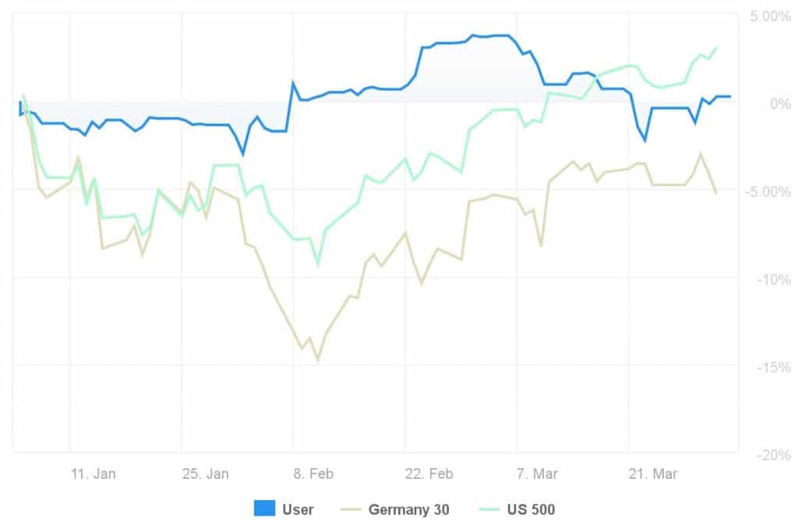Click the -20% y-axis label
The height and width of the screenshot is (532, 798).
[x=771, y=454]
